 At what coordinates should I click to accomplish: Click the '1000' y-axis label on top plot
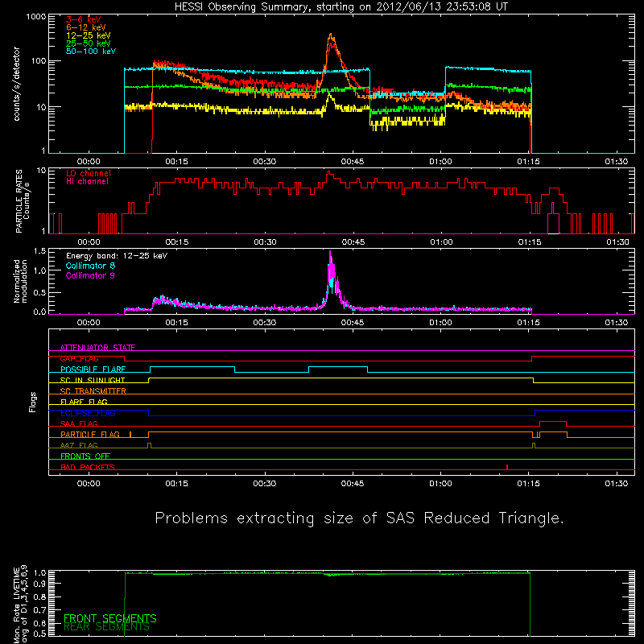pyautogui.click(x=36, y=17)
